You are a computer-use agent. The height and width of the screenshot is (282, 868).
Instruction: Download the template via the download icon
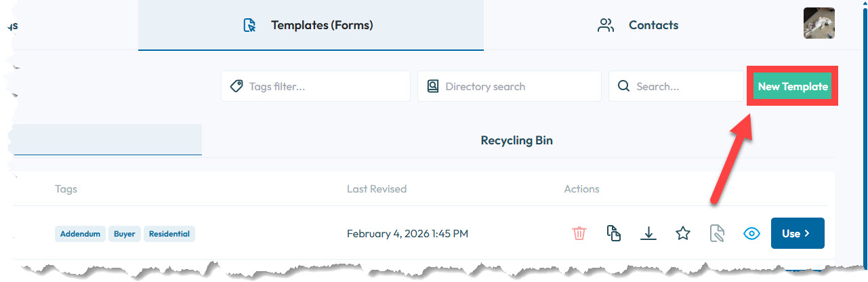648,234
